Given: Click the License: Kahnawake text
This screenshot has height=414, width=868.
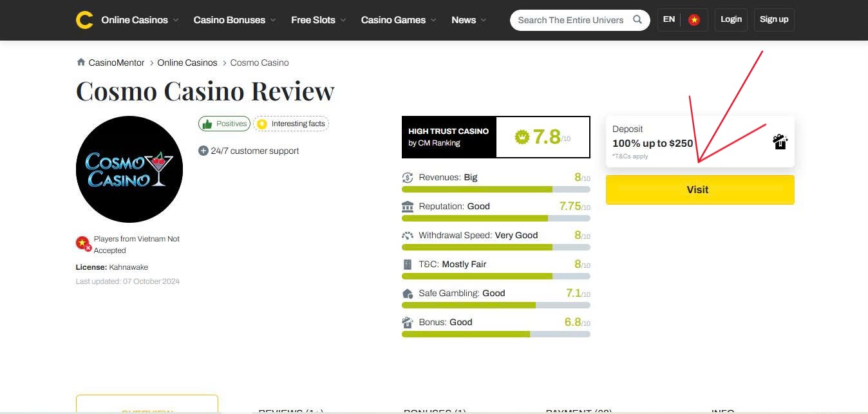Looking at the screenshot, I should pyautogui.click(x=112, y=267).
